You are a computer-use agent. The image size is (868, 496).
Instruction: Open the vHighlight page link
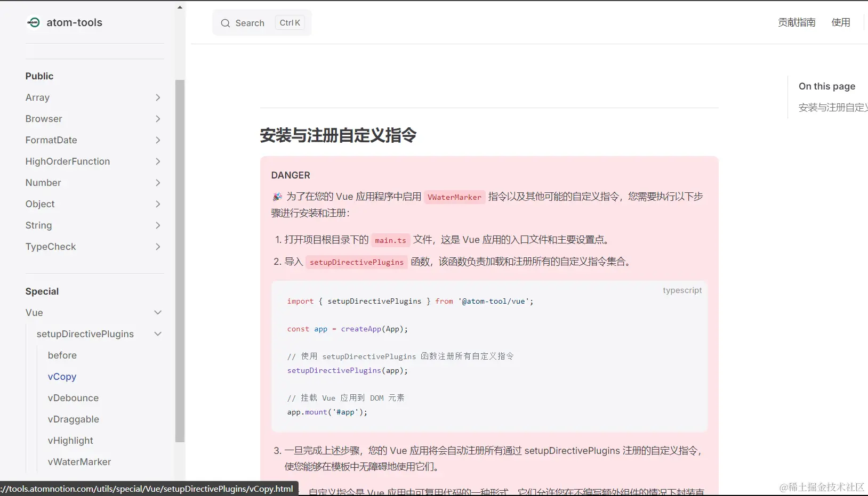[x=70, y=441]
